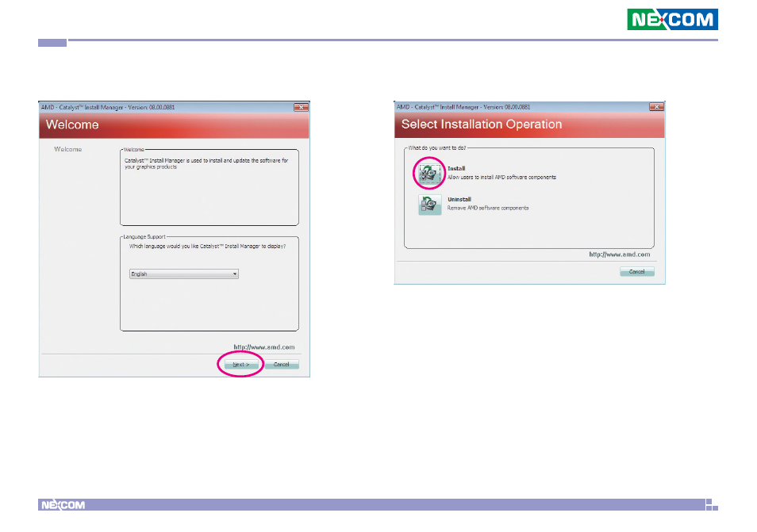The height and width of the screenshot is (532, 757).
Task: Click 'Remove AMD software components' description
Action: (488, 208)
